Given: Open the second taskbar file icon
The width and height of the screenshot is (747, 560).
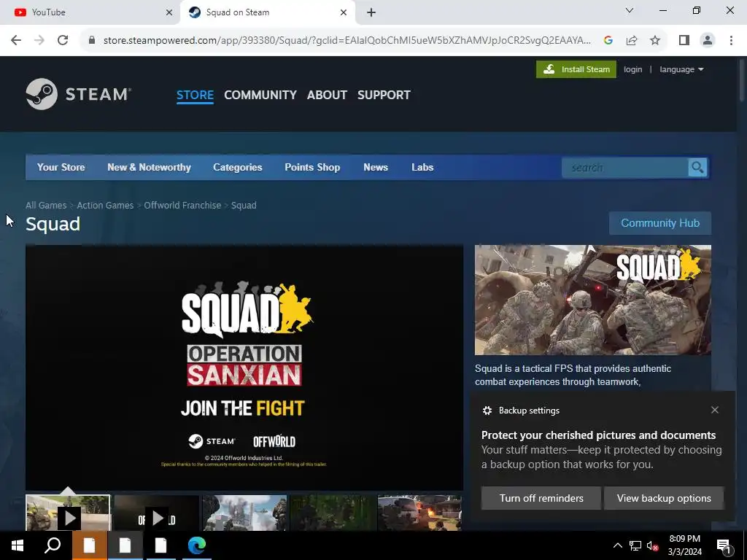Looking at the screenshot, I should click(x=125, y=545).
